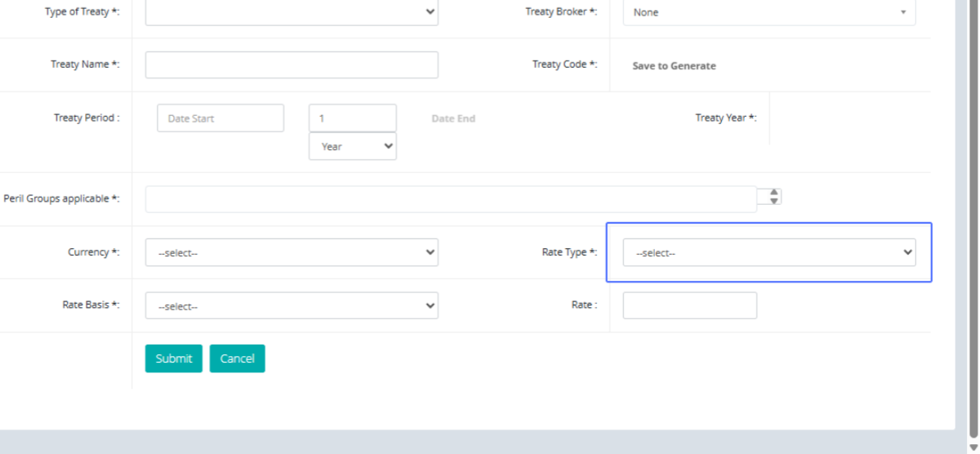
Task: Open the Type of Treaty dropdown
Action: 292,12
